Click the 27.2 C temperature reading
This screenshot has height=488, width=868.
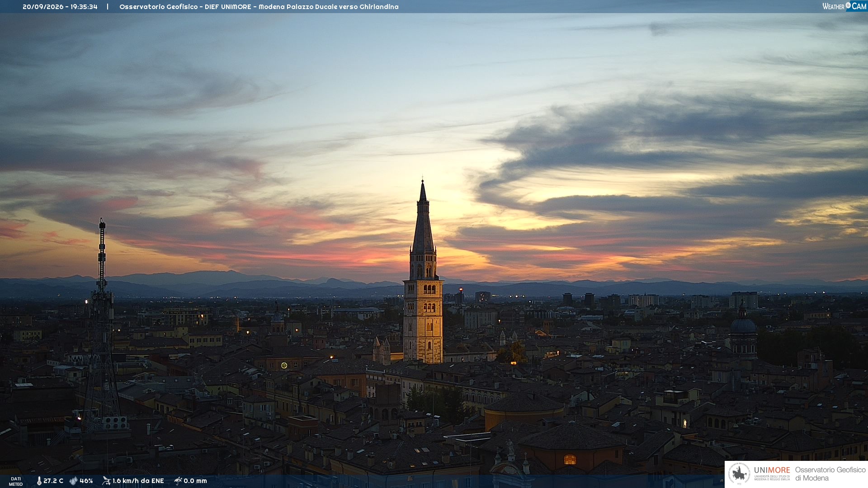(x=53, y=481)
